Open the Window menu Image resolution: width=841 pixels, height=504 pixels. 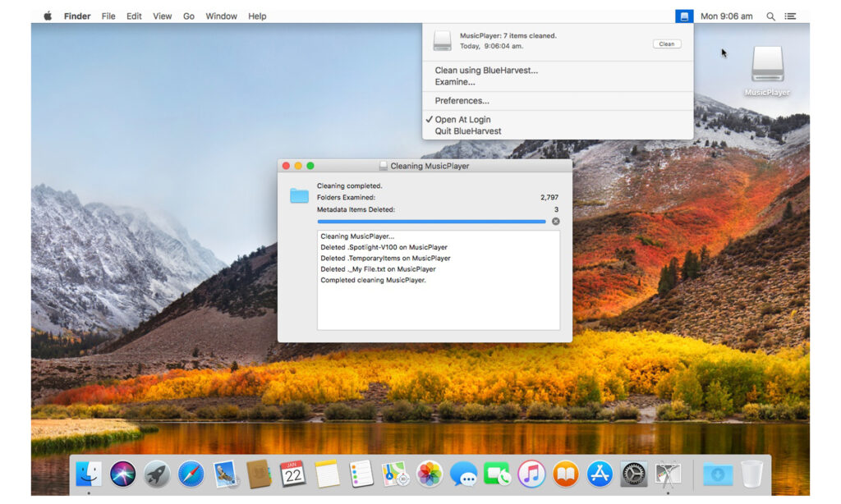221,16
